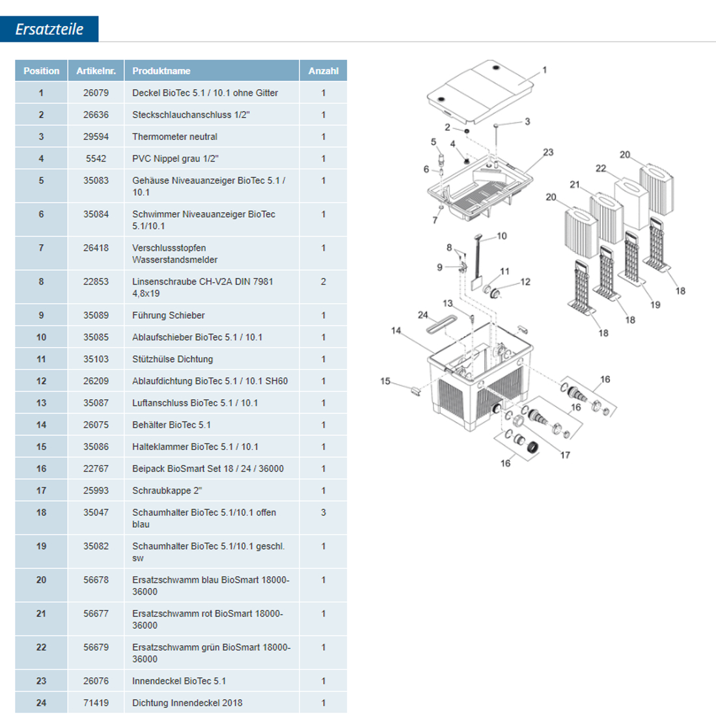Screen dimensions: 716x728
Task: Select 'Behälter BioTec 5.1' entry
Action: click(x=171, y=425)
